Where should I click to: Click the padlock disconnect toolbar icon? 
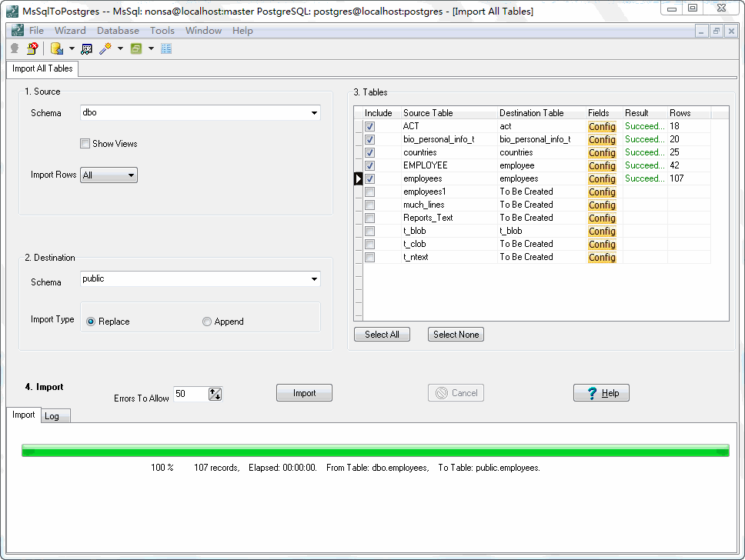[32, 48]
